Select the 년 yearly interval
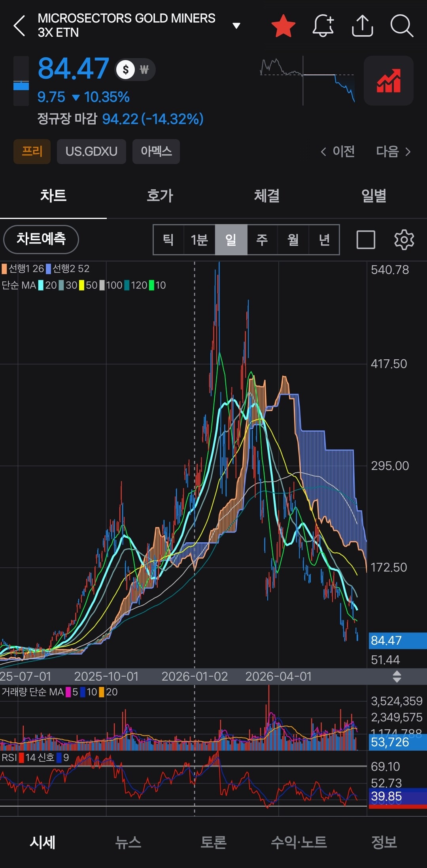Image resolution: width=427 pixels, height=868 pixels. (324, 240)
